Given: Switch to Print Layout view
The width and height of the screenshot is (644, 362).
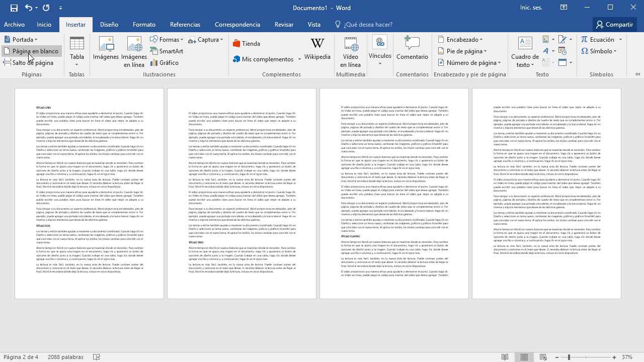Looking at the screenshot, I should pyautogui.click(x=524, y=357).
